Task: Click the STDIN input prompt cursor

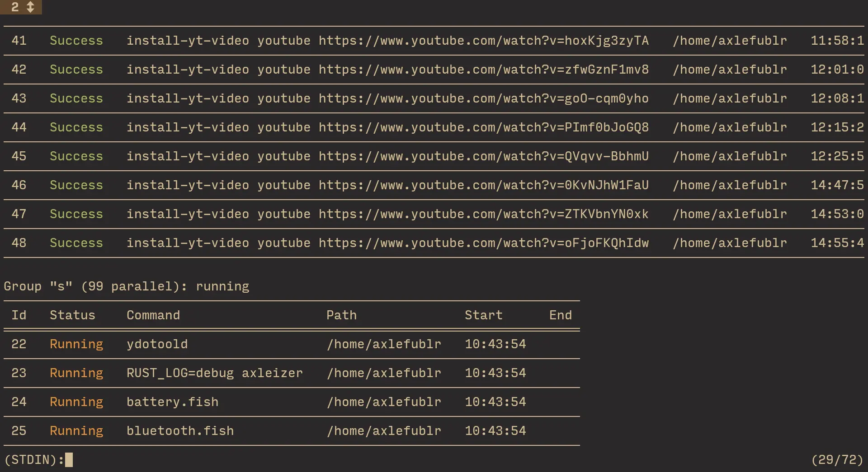Action: (x=69, y=460)
